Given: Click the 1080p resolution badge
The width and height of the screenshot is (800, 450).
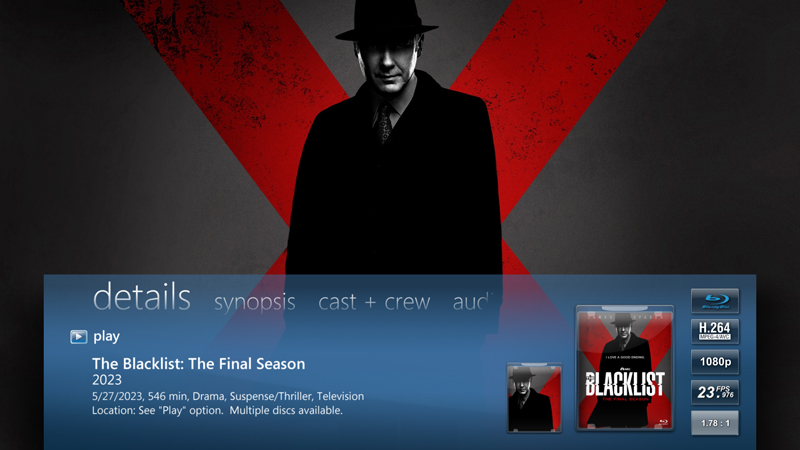Looking at the screenshot, I should pos(715,362).
